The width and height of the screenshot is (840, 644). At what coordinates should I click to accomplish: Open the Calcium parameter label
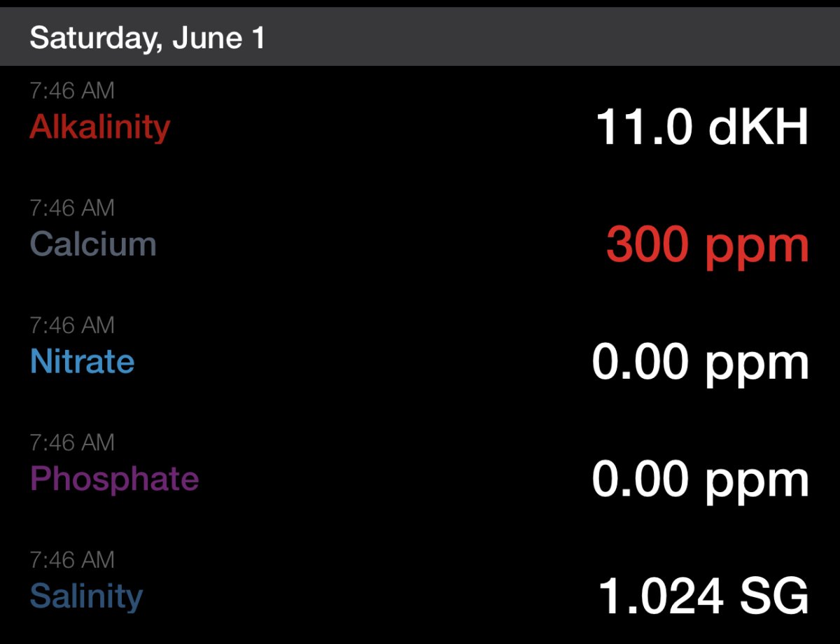[93, 244]
